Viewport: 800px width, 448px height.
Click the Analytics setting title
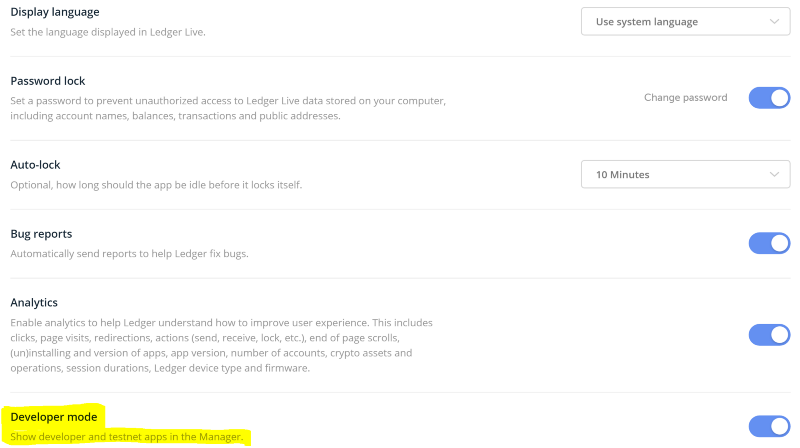(34, 303)
